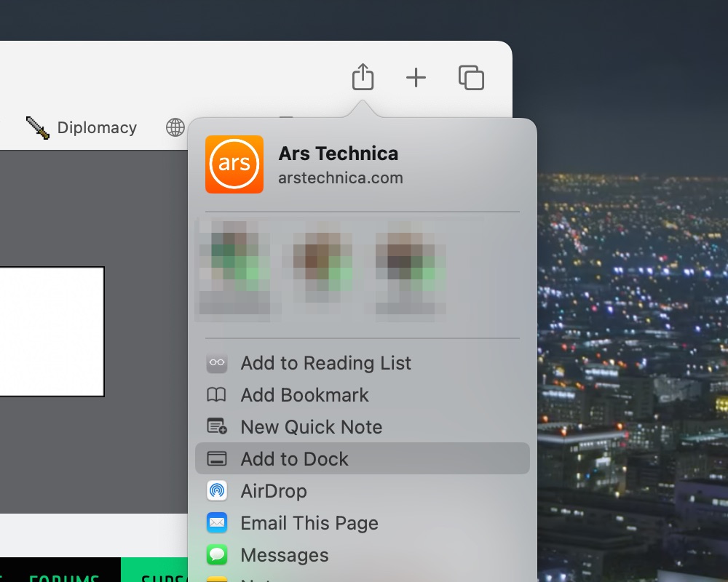
Task: Select Add to Dock option
Action: click(294, 459)
